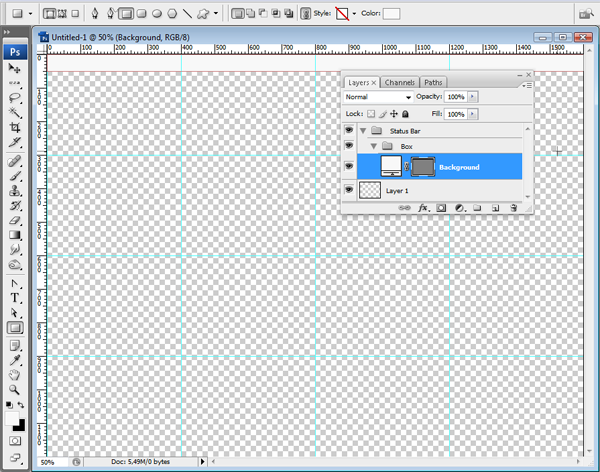Select the Brush tool

click(15, 176)
